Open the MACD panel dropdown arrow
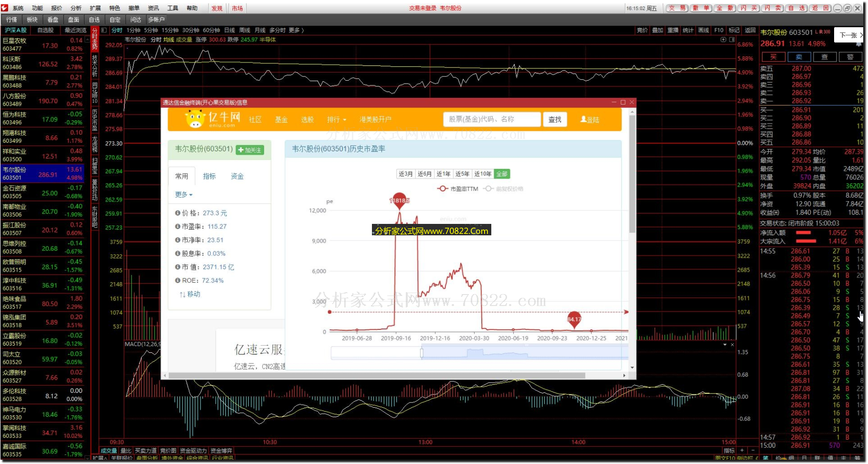 (x=725, y=345)
